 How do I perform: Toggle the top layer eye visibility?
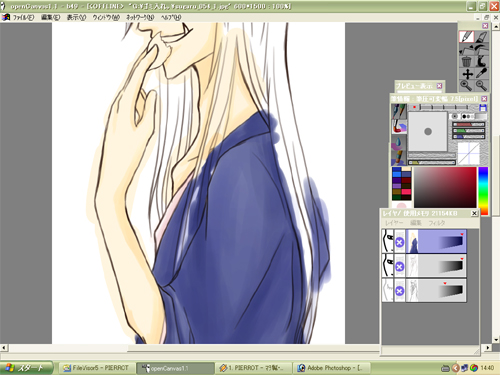(388, 241)
